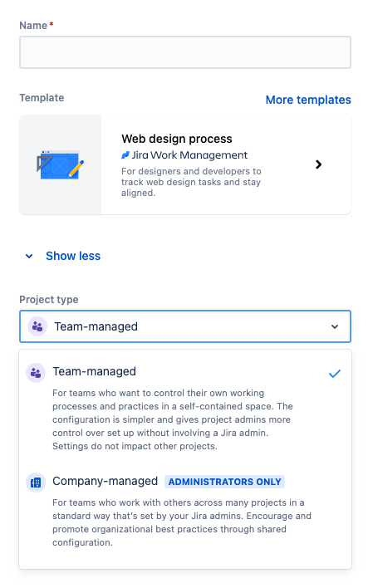Click the Team-managed description text
Viewport: 373px width, 588px height.
coord(173,419)
